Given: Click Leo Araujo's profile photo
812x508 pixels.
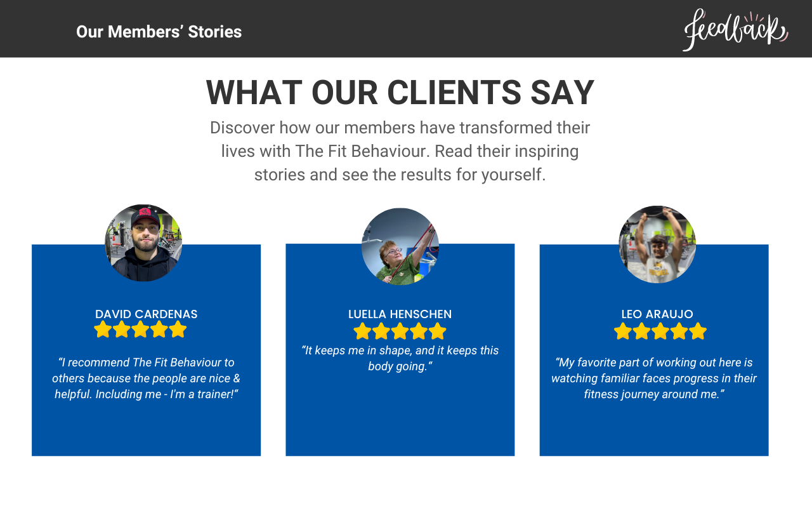Looking at the screenshot, I should 657,244.
